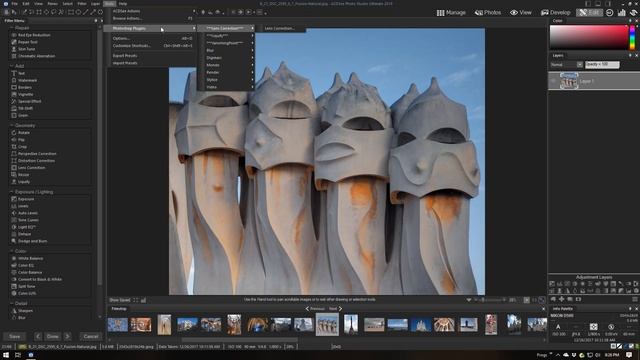Collapse the Repair filter group
This screenshot has height=360, width=640.
(11, 28)
